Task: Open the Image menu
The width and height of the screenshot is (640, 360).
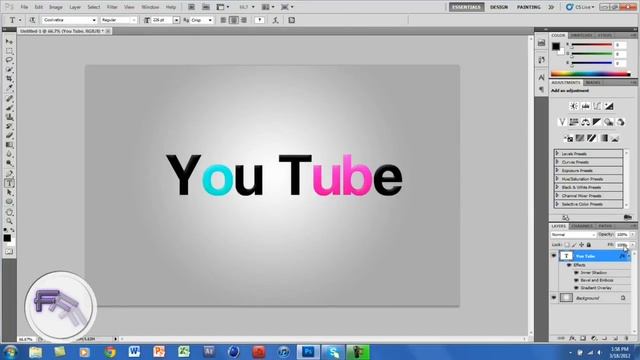Action: tap(56, 7)
